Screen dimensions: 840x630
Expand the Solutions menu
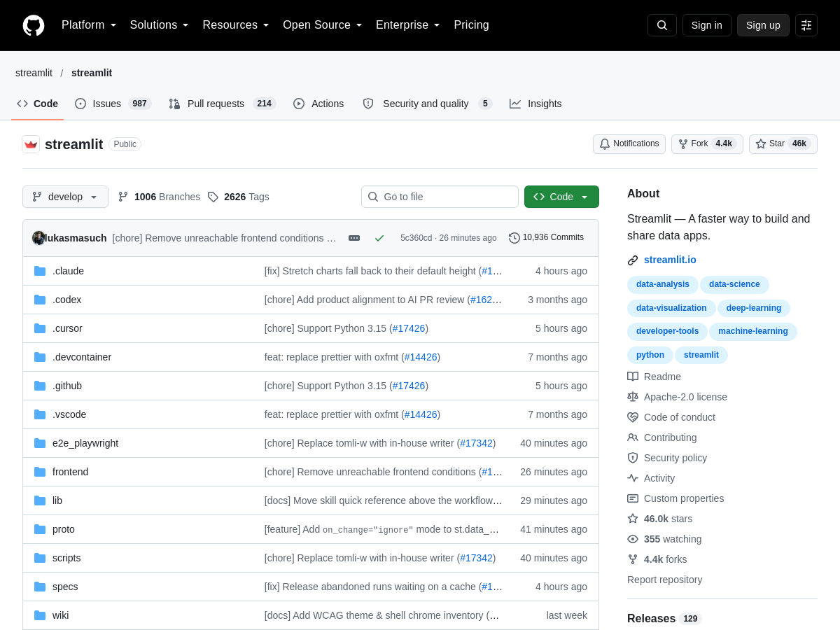[160, 25]
